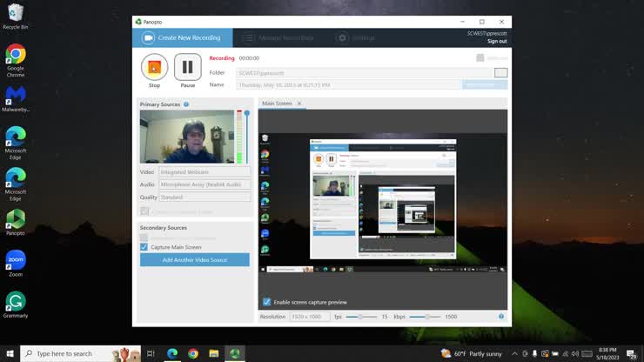Click Add Another Video Source button

194,260
